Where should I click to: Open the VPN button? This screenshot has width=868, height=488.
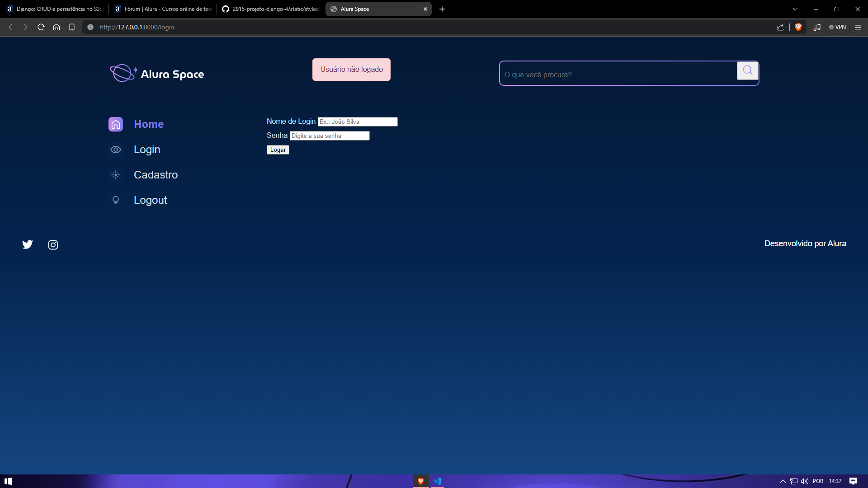pos(838,27)
